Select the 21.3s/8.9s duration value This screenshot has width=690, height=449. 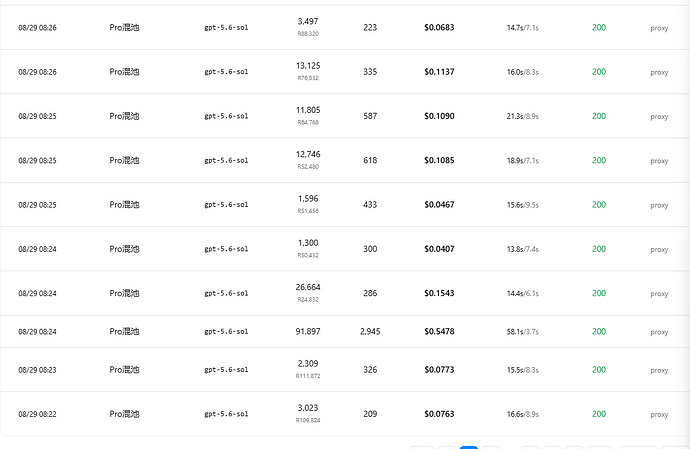(x=523, y=117)
